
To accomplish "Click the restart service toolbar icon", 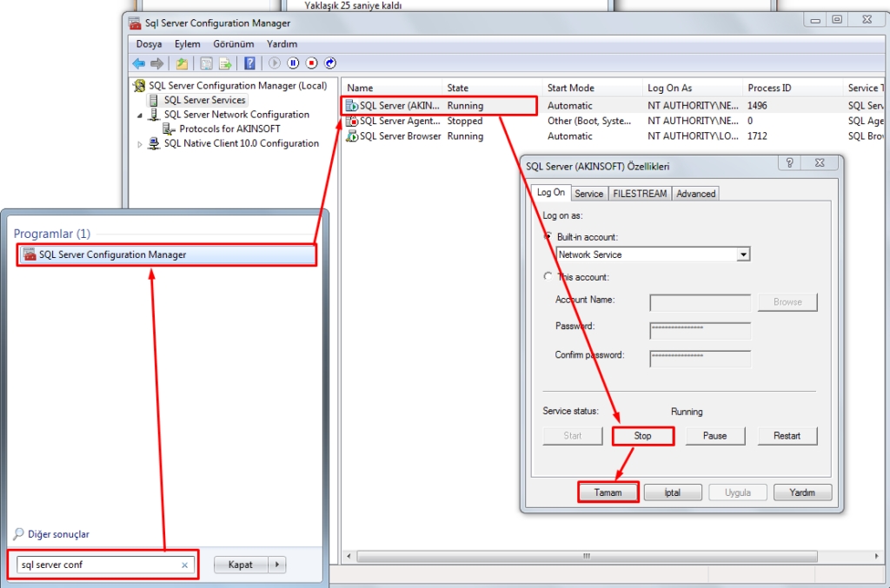I will (330, 63).
